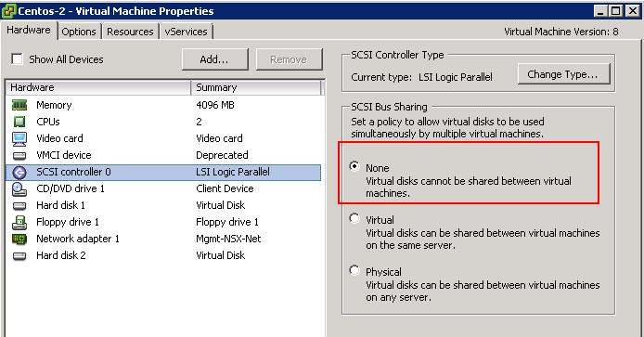This screenshot has width=644, height=337.
Task: Enable the Show All Devices checkbox
Action: click(x=17, y=59)
